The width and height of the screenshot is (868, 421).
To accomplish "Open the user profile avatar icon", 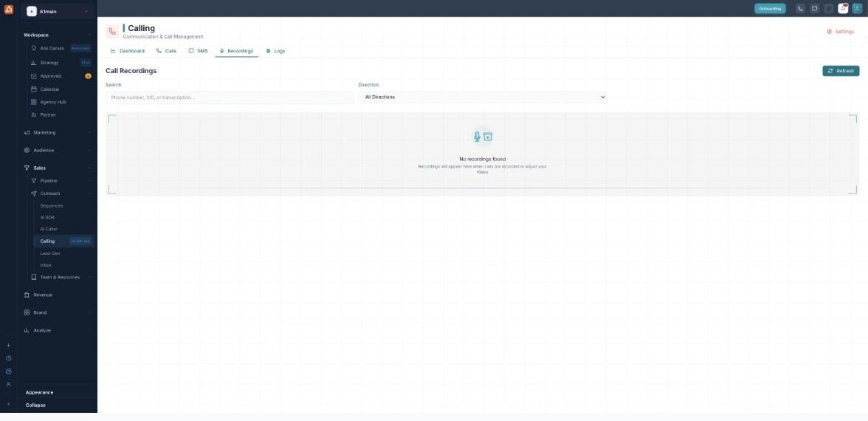I will [858, 8].
